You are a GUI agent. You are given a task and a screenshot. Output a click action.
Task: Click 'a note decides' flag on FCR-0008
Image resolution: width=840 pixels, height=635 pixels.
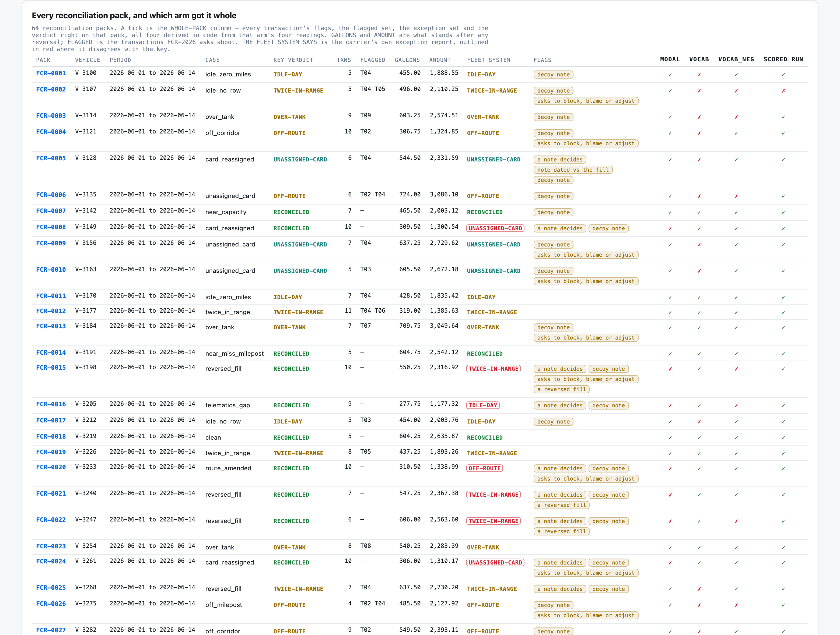click(560, 228)
